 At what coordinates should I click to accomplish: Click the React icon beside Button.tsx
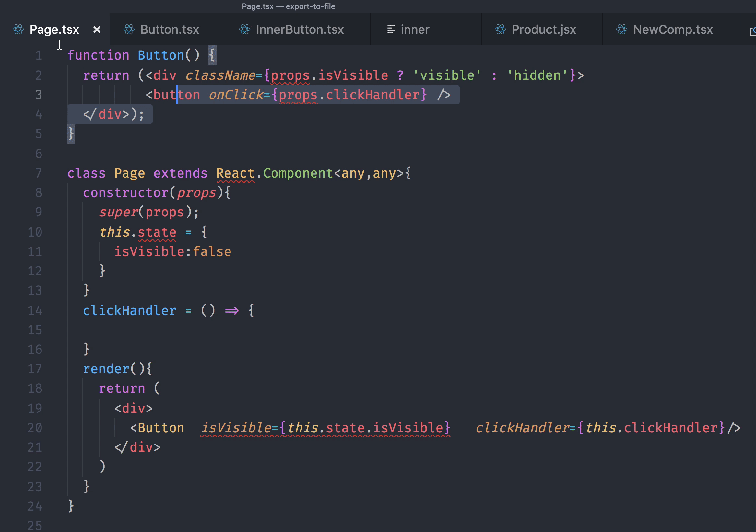tap(129, 29)
